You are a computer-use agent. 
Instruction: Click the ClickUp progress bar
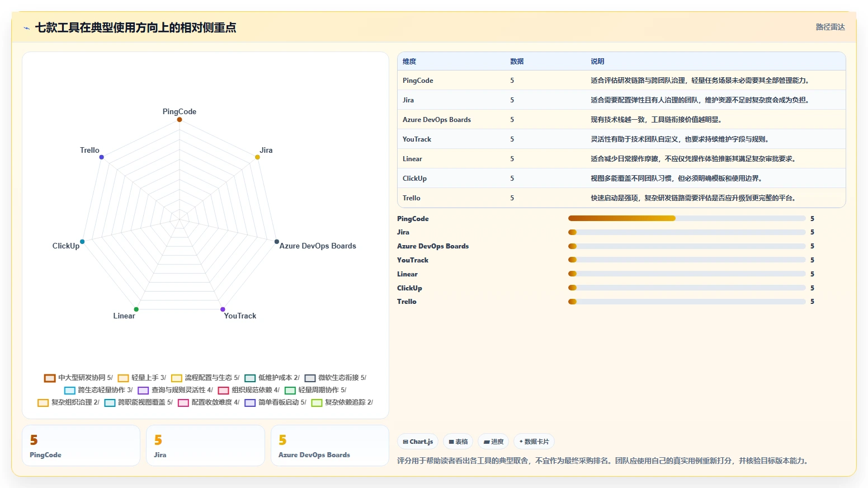687,288
